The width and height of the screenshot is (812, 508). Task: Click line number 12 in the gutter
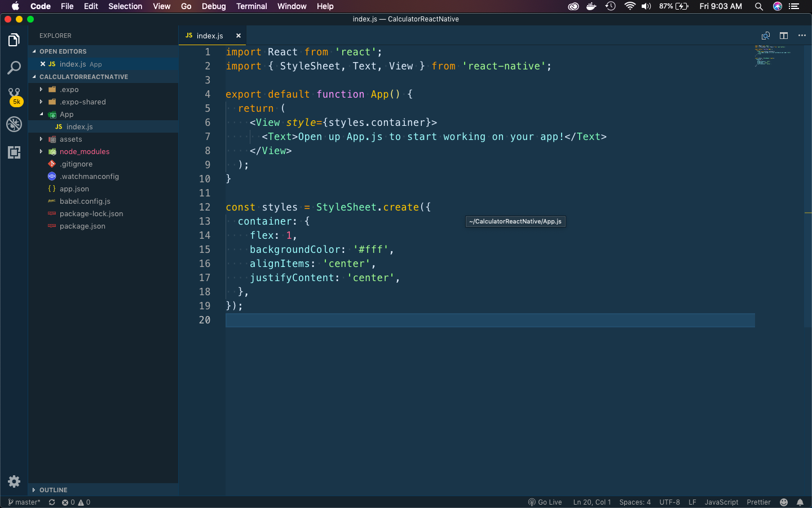(x=205, y=207)
